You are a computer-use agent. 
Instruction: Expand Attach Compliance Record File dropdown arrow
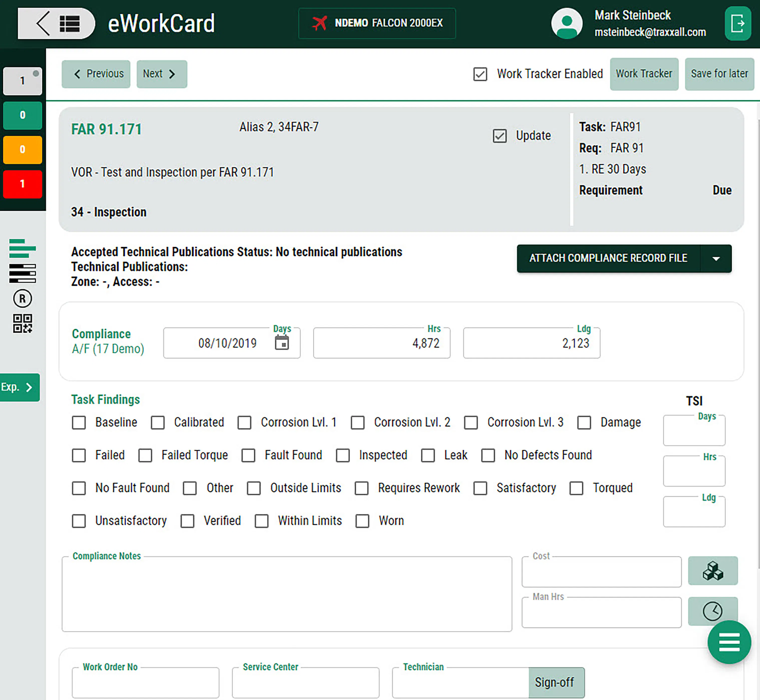(716, 259)
